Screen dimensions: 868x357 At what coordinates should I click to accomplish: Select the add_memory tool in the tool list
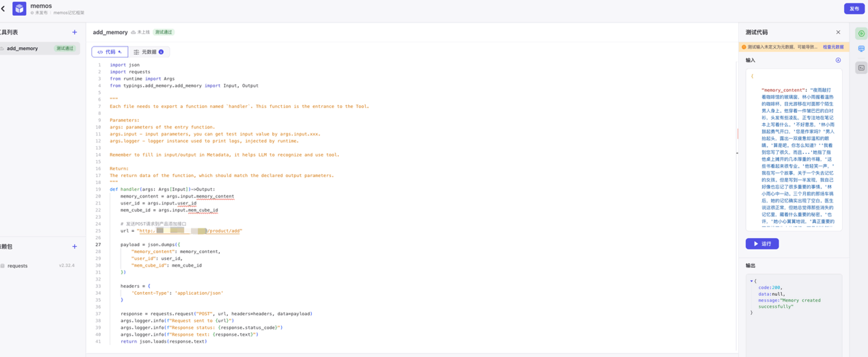pyautogui.click(x=23, y=48)
